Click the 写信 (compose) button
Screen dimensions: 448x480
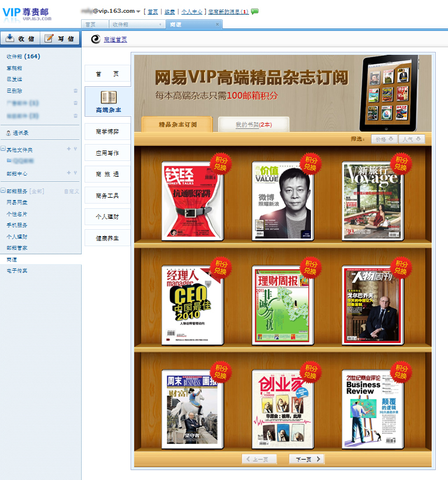[x=60, y=38]
